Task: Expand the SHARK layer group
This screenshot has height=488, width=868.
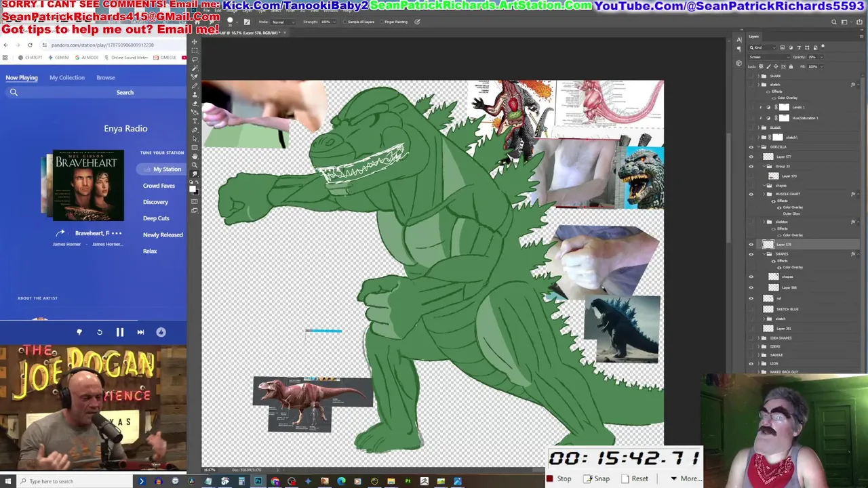Action: pyautogui.click(x=758, y=76)
